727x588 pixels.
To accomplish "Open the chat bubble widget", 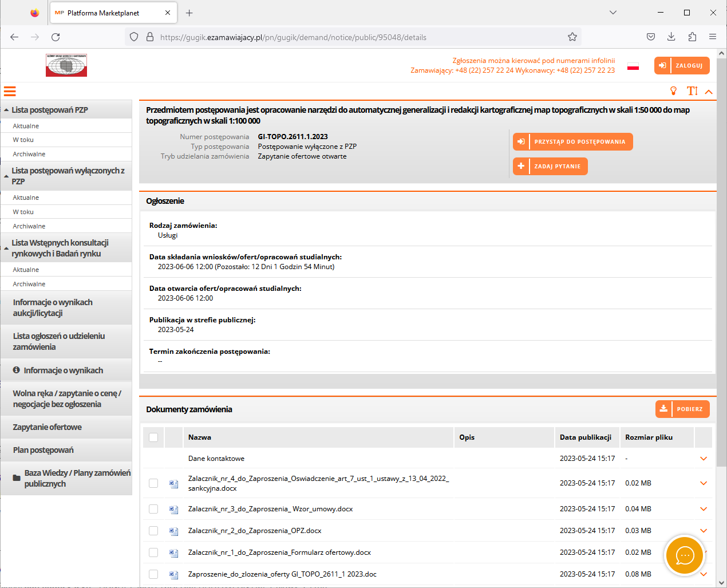I will coord(685,555).
